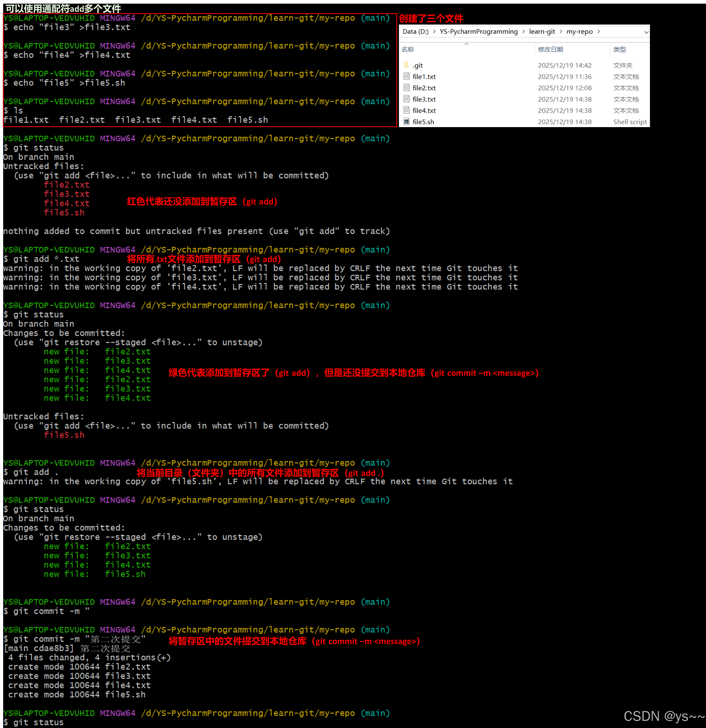Click the my-repo breadcrumb segment
The image size is (706, 728).
click(579, 32)
